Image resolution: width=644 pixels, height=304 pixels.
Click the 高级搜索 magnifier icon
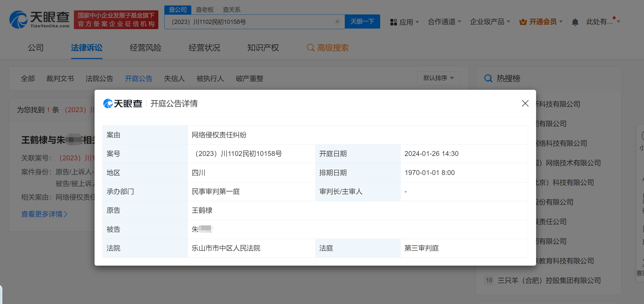point(310,48)
